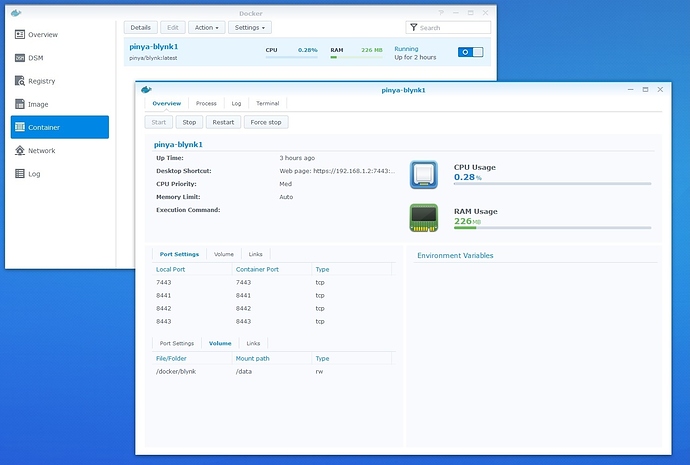Click whale icon in the pinya-blynk1 window title
The width and height of the screenshot is (690, 465).
tap(146, 90)
